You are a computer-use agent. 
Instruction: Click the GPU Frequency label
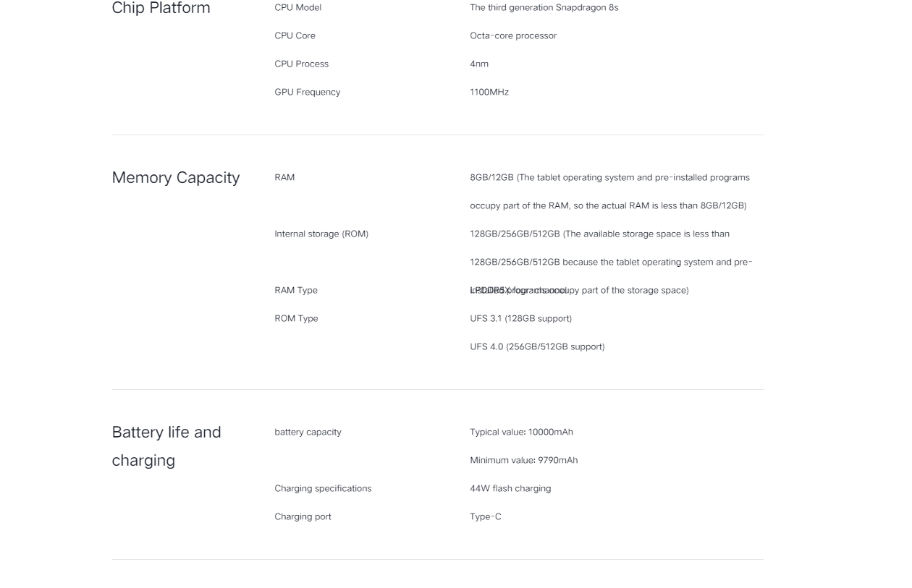307,92
